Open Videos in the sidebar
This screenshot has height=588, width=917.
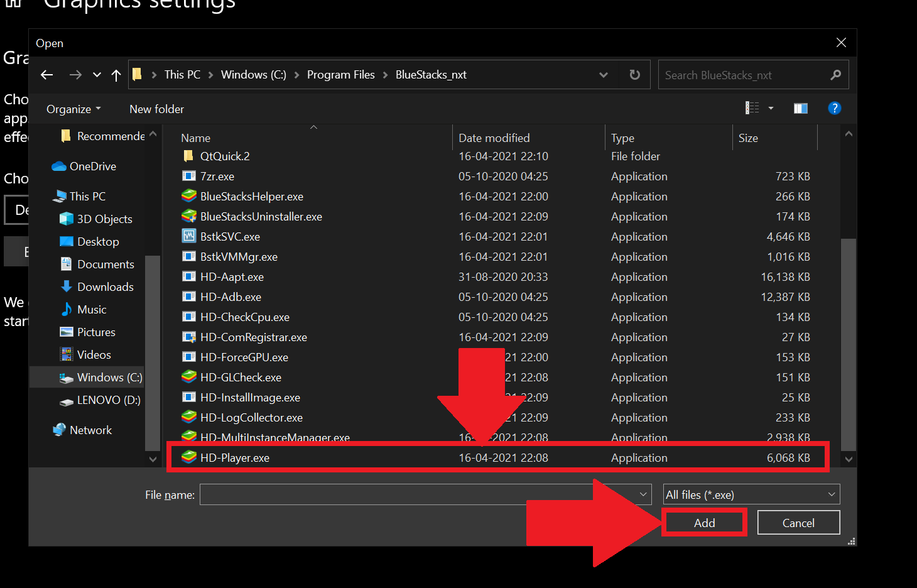tap(85, 355)
